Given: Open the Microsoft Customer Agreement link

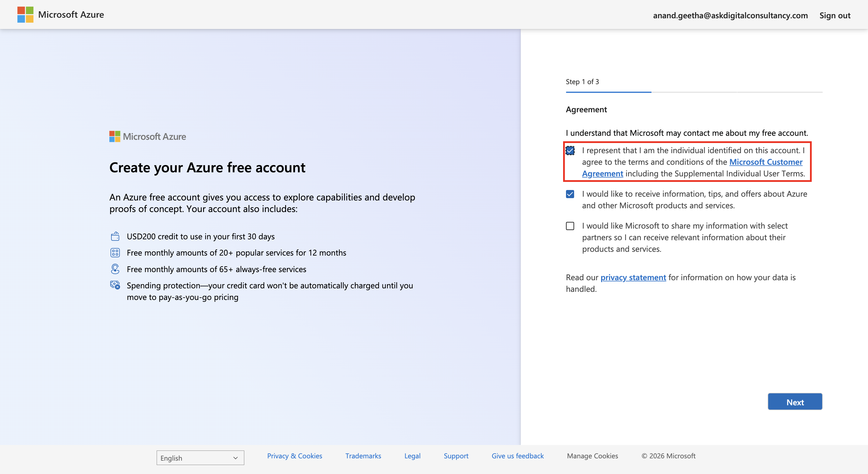Looking at the screenshot, I should point(692,168).
